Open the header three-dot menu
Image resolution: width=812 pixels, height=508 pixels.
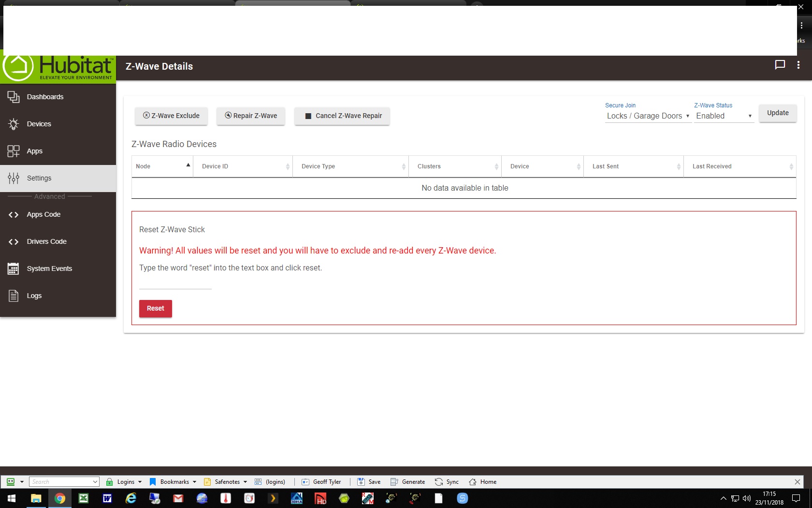pos(798,65)
